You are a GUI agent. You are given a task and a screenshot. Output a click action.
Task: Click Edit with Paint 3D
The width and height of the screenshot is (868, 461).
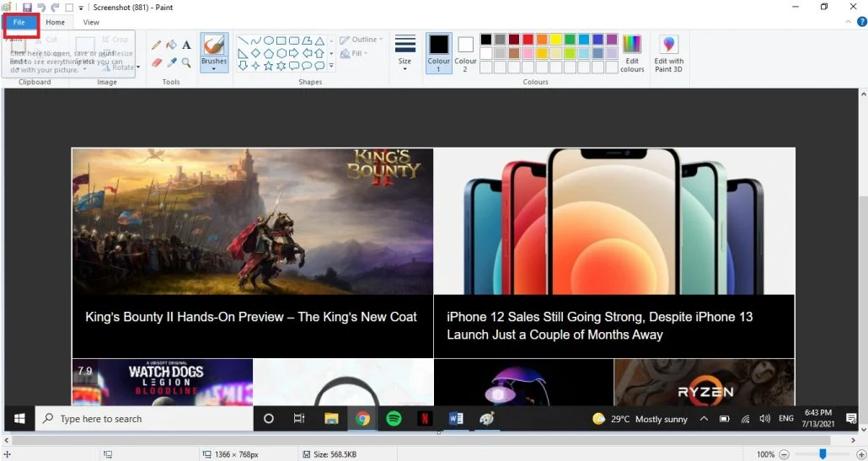(669, 53)
